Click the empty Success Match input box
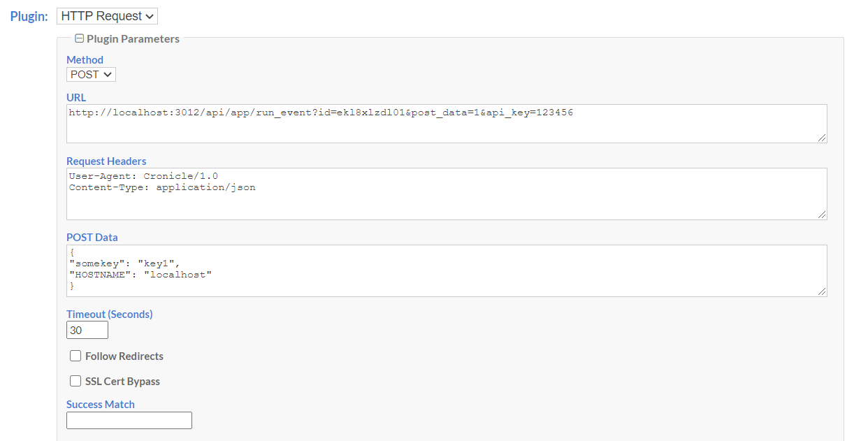This screenshot has width=868, height=441. [x=129, y=420]
